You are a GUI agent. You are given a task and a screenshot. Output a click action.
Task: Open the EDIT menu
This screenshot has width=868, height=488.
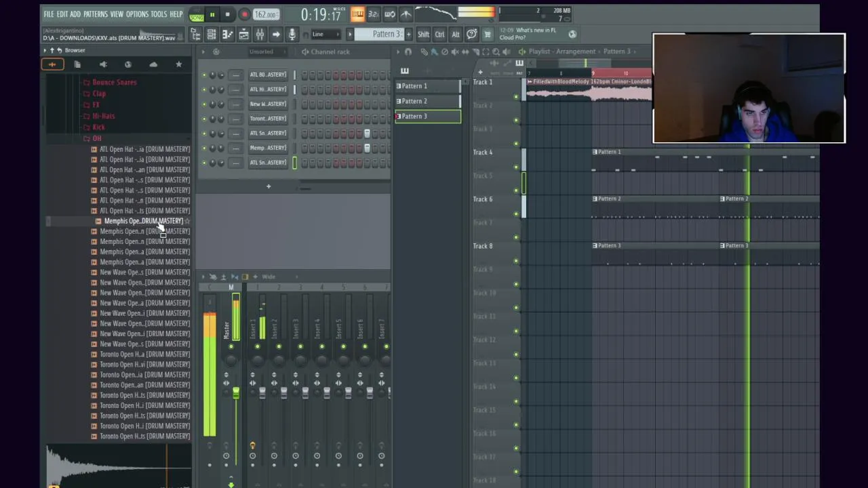pos(62,14)
